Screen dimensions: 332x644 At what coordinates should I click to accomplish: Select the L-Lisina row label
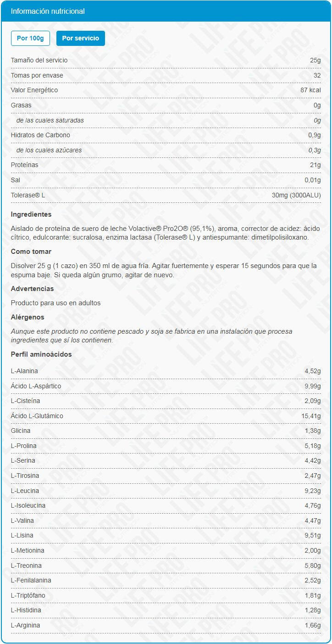click(22, 535)
